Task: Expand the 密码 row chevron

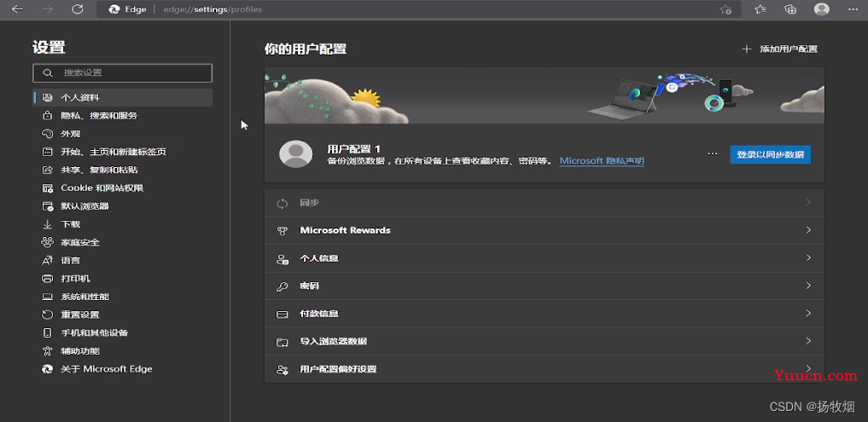Action: [808, 286]
